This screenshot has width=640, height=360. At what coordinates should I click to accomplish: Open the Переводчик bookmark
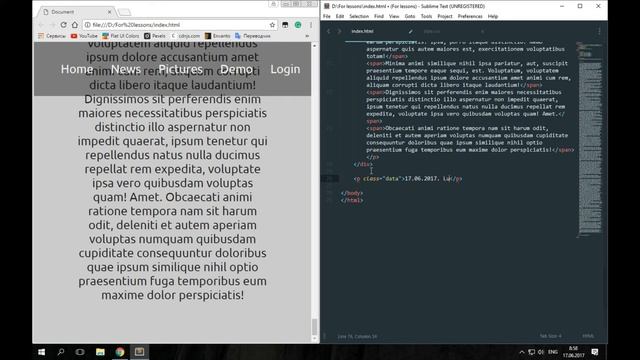pyautogui.click(x=253, y=36)
